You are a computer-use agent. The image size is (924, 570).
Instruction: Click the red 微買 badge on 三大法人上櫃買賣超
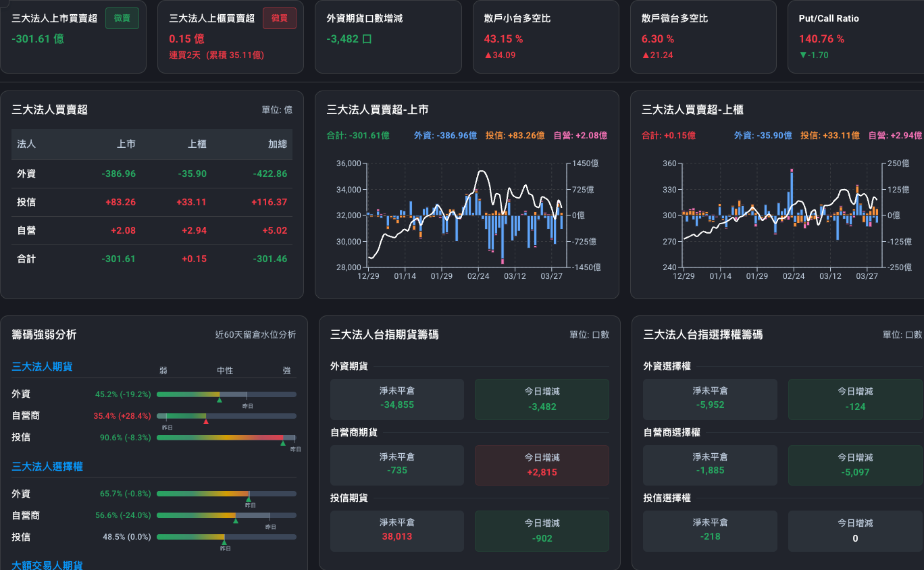280,18
